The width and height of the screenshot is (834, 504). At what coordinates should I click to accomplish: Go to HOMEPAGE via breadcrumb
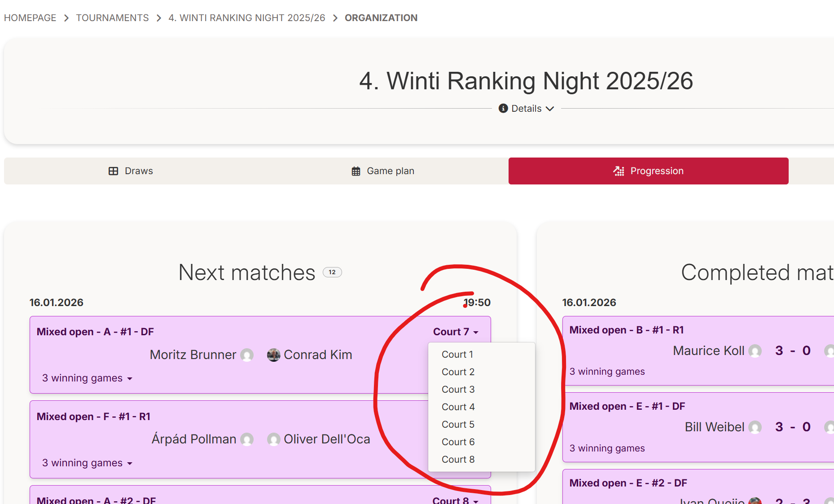click(30, 18)
